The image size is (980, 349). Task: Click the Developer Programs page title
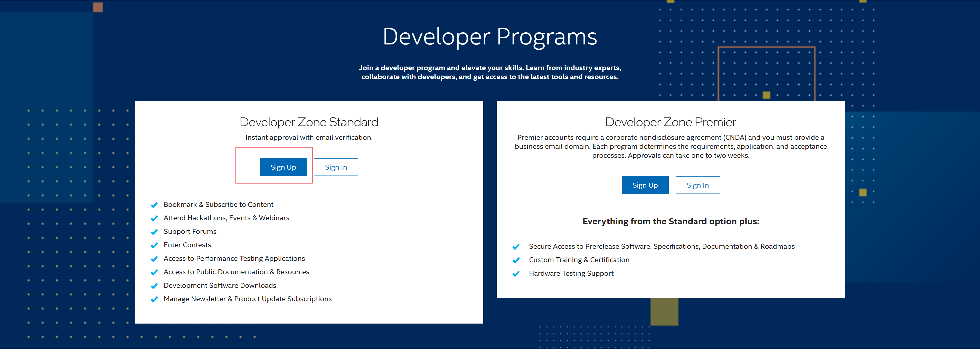pyautogui.click(x=490, y=37)
